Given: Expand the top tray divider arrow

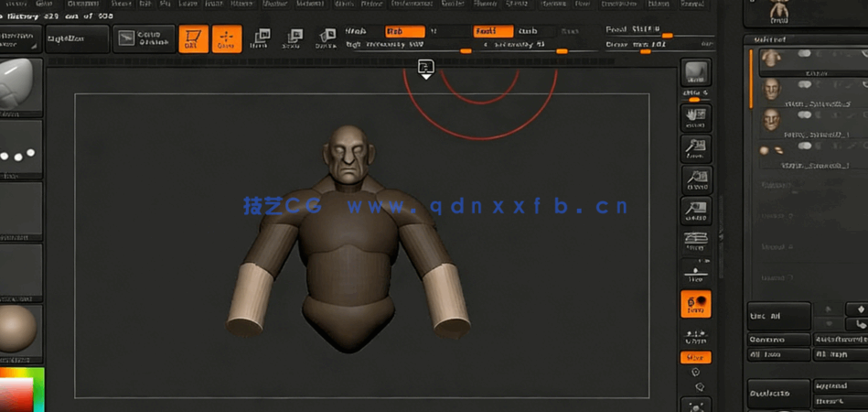Looking at the screenshot, I should (425, 70).
